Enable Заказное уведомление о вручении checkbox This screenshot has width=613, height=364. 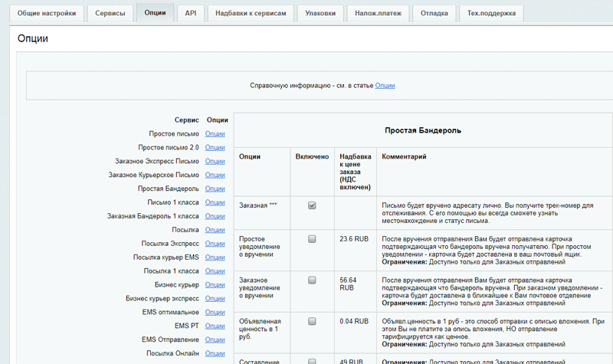[312, 280]
